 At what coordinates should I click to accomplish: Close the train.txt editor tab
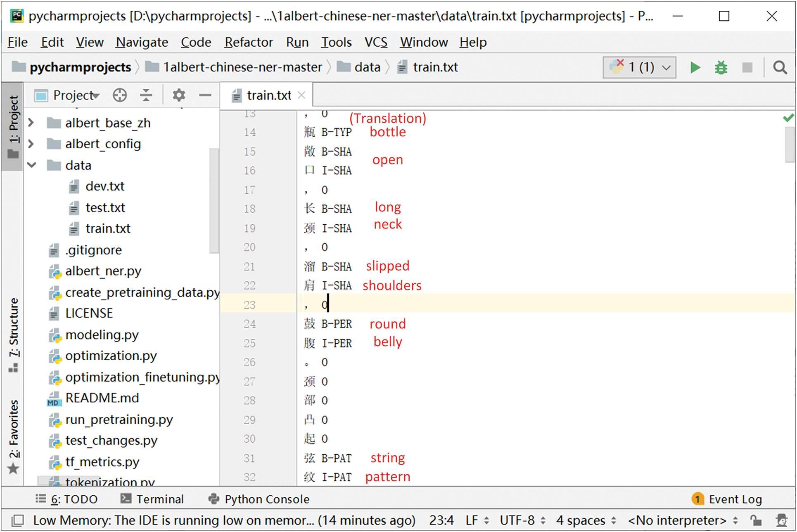point(302,95)
